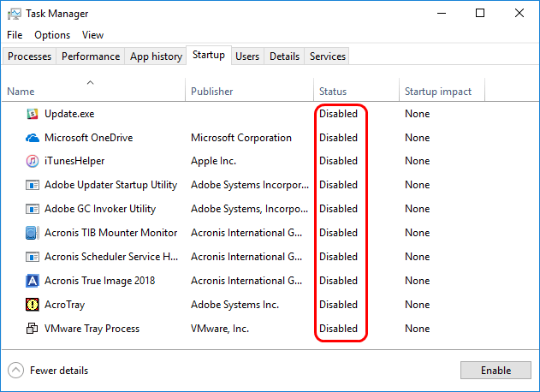Select Adobe Updater Startup Utility name
Viewport: 540px width, 392px height.
[111, 185]
